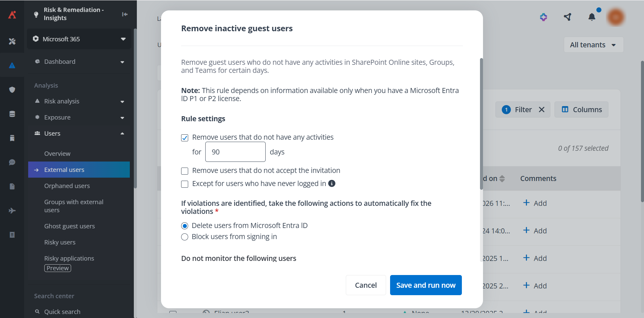Screen dimensions: 644x318
Task: Click Save and run now
Action: pyautogui.click(x=426, y=285)
